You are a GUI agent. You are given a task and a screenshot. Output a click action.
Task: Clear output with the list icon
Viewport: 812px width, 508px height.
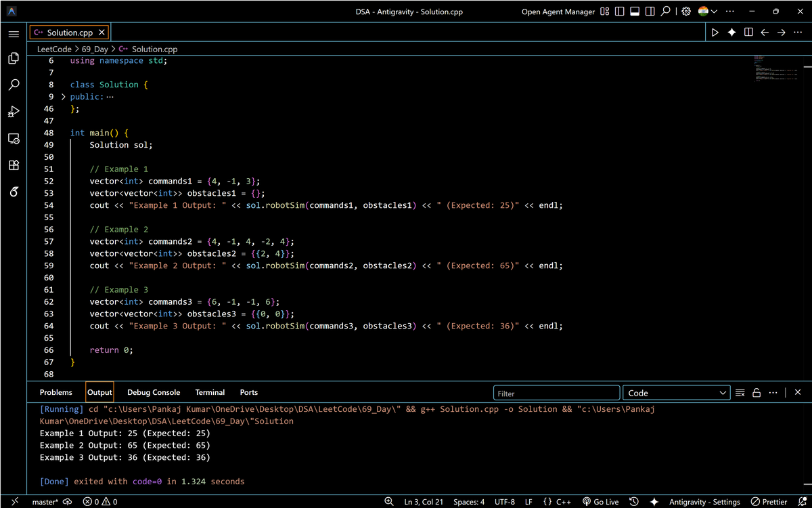click(740, 393)
